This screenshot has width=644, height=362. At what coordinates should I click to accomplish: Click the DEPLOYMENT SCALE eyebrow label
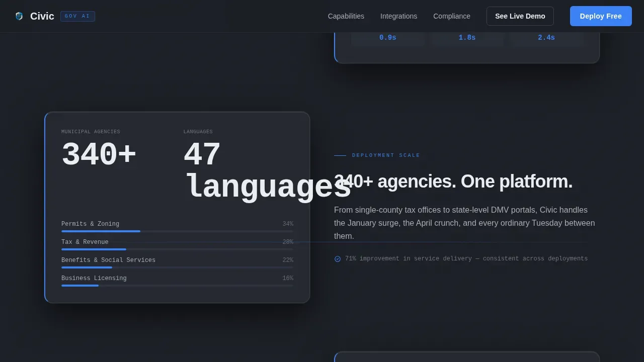point(386,155)
